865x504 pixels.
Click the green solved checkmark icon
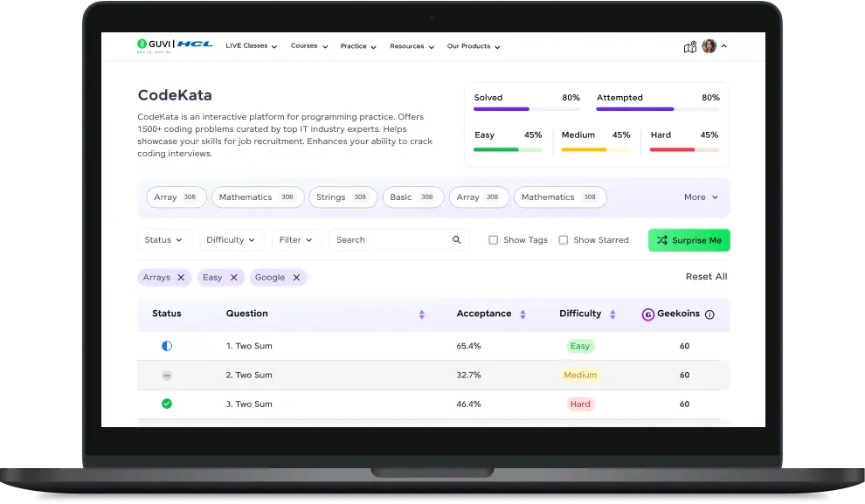(167, 404)
